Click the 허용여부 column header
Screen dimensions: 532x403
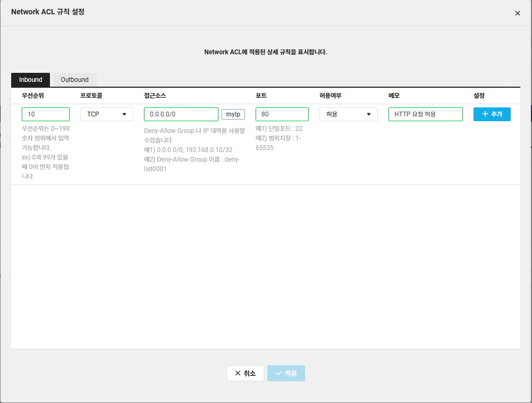coord(331,96)
